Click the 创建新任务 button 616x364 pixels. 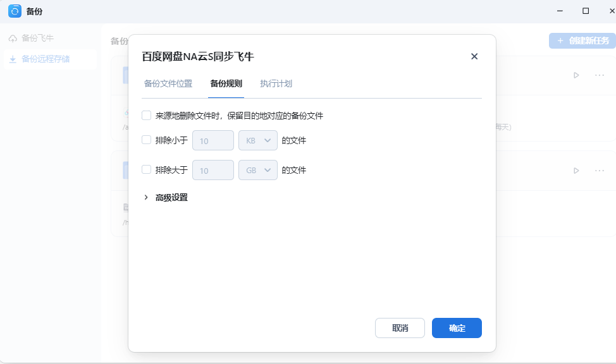pos(582,41)
